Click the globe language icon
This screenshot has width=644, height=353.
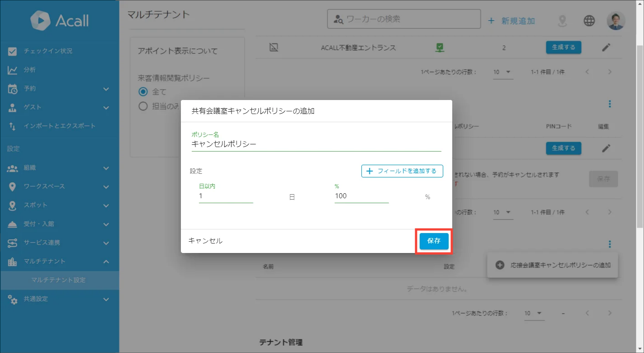(x=589, y=20)
